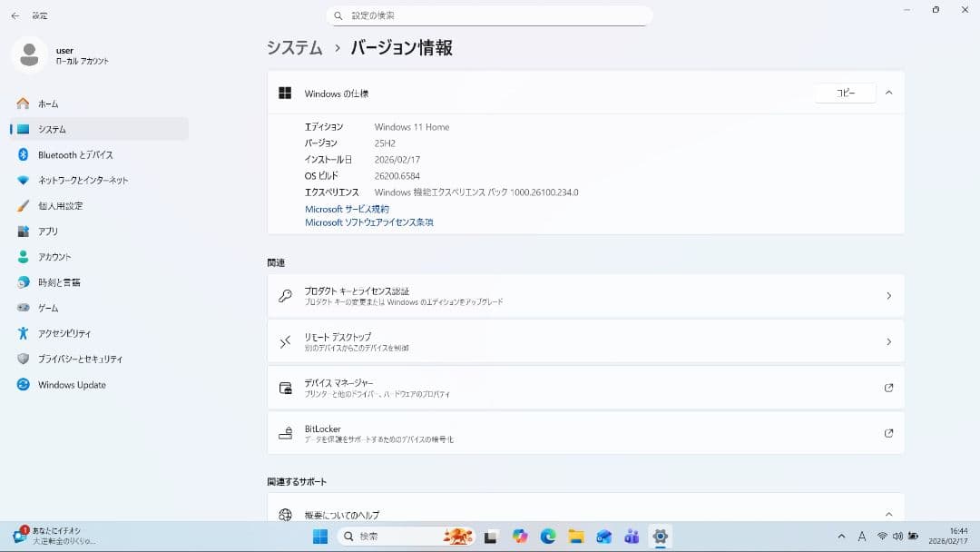Select システム in the breadcrumb
This screenshot has width=980, height=552.
[x=294, y=46]
